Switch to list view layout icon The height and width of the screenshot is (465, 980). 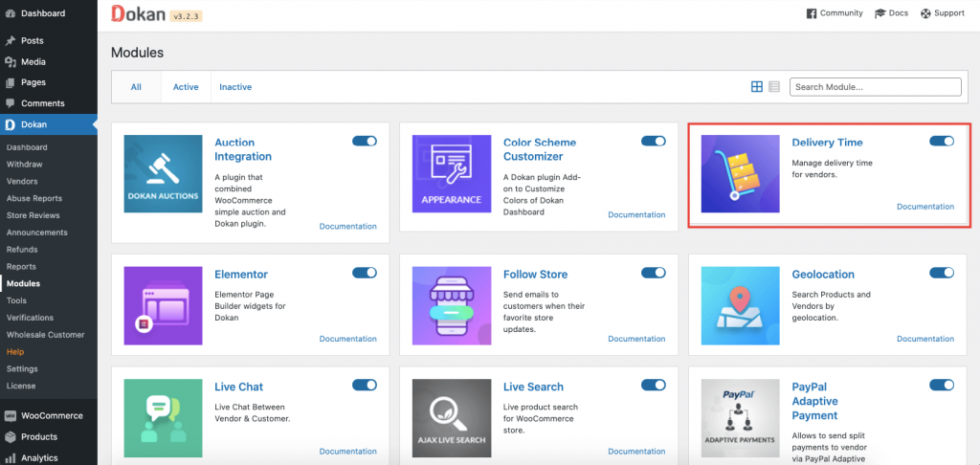pos(773,87)
